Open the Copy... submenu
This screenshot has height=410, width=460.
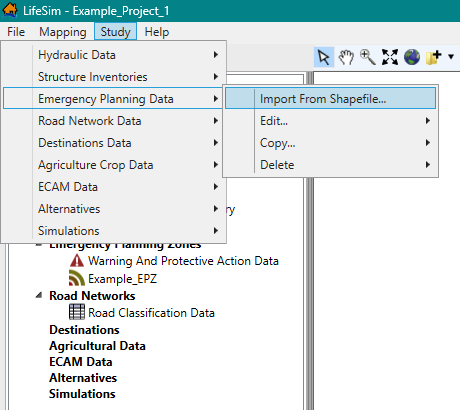click(330, 143)
